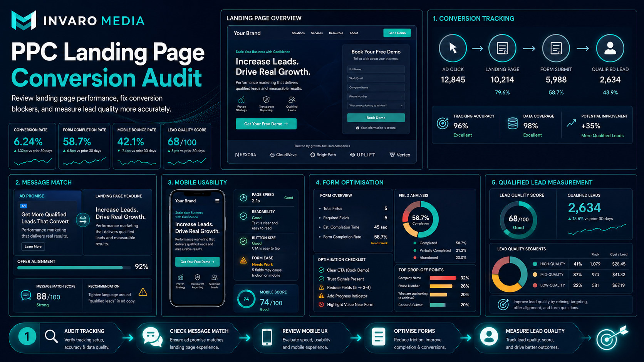
Task: Click the step number 1 badge in Audit Tracking
Action: pos(27,337)
